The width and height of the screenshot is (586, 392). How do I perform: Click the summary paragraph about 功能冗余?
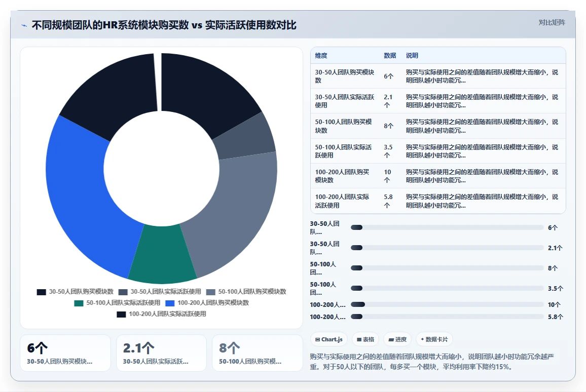(432, 362)
